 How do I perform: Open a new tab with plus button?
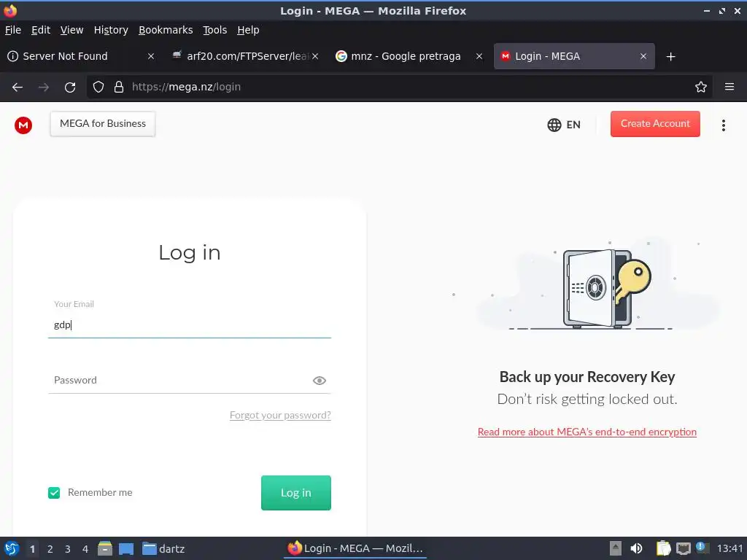[671, 57]
